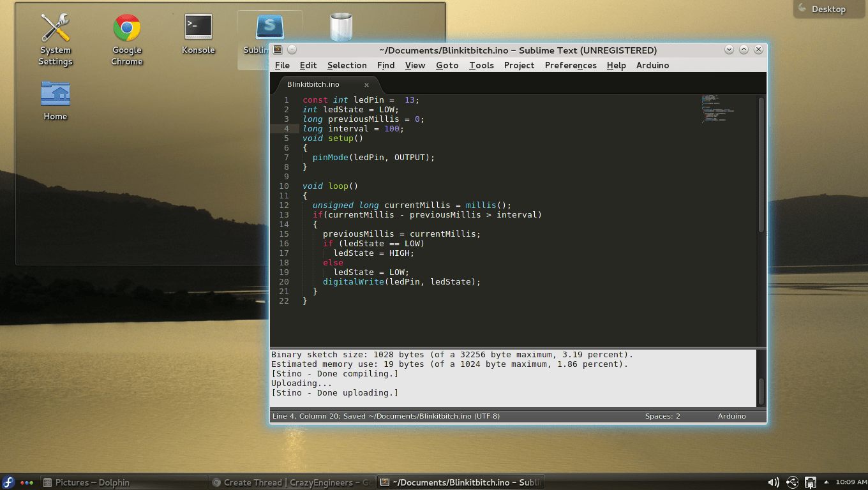868x490 pixels.
Task: Toggle the keep-on-desktops window button
Action: [x=292, y=50]
